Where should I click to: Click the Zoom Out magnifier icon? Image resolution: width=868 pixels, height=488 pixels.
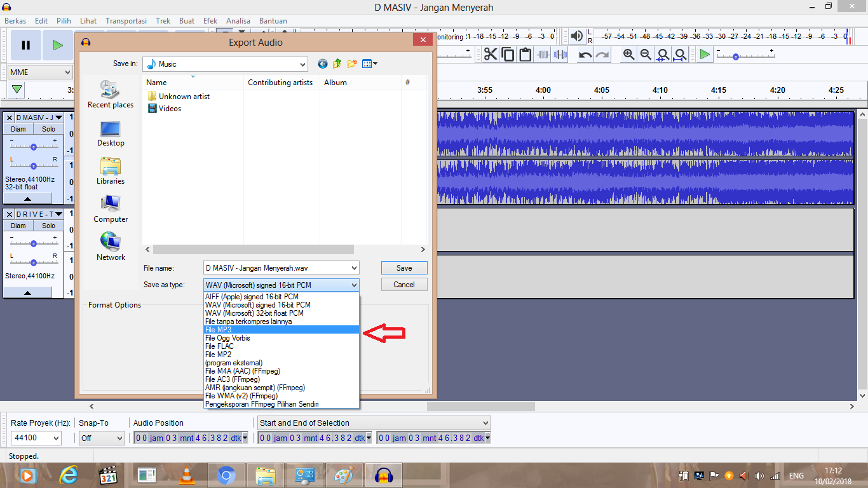point(646,54)
